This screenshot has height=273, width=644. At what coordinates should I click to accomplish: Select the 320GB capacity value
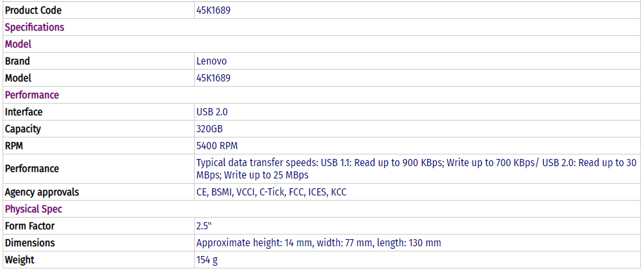(x=210, y=129)
